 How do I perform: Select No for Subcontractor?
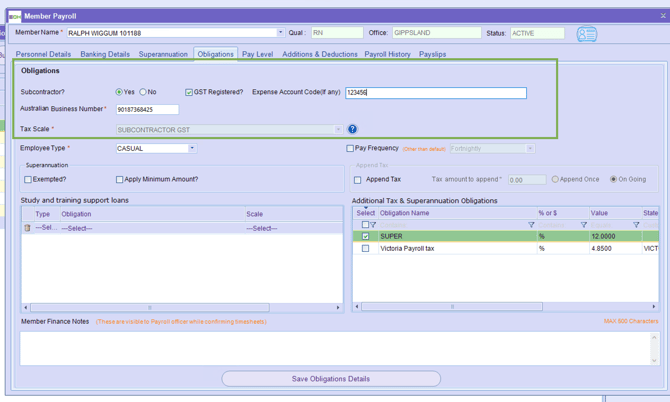[x=143, y=92]
